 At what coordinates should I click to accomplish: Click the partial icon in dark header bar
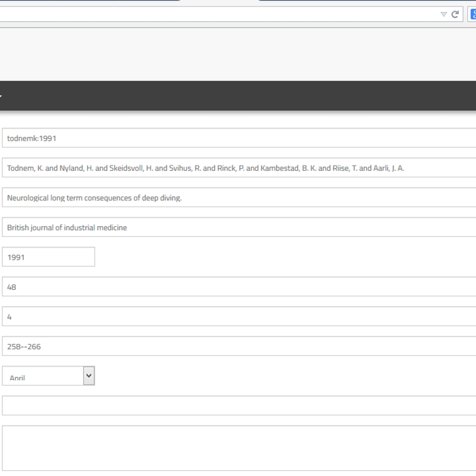click(x=1, y=96)
